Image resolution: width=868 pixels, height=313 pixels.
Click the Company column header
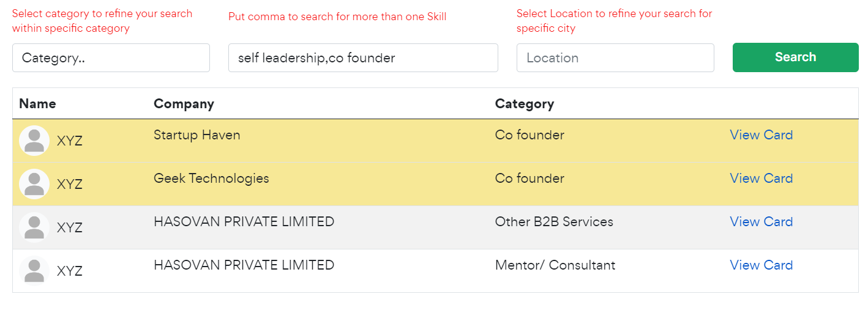click(x=184, y=104)
